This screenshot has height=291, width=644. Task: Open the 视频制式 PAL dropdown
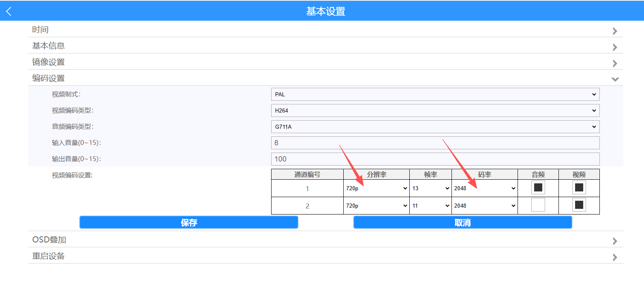click(435, 94)
